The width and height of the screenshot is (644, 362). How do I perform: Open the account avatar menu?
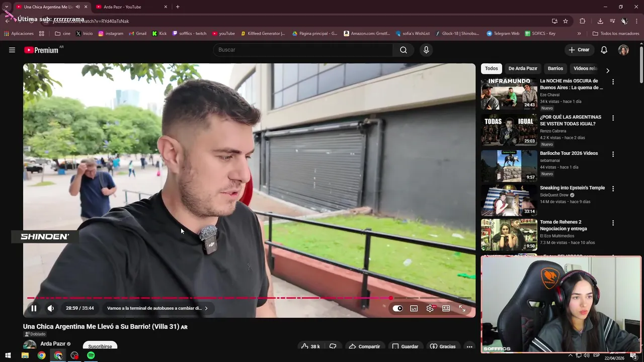(x=623, y=50)
